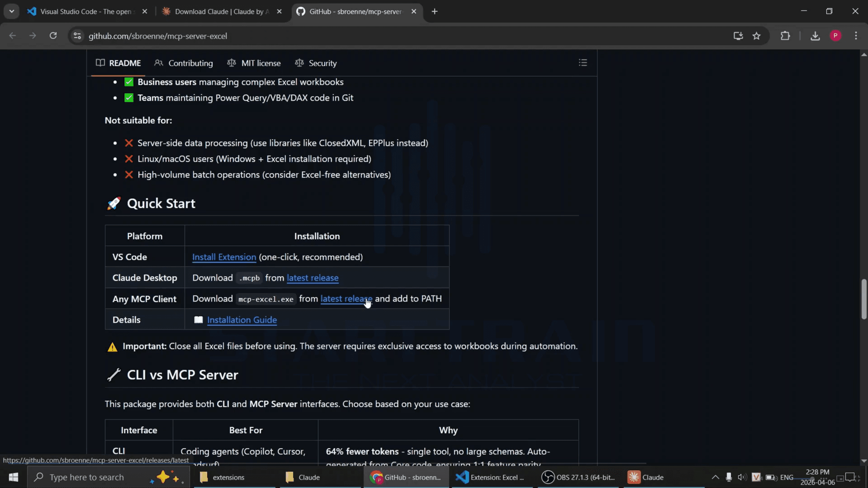Click the github.com address bar URL
This screenshot has width=868, height=488.
click(158, 36)
